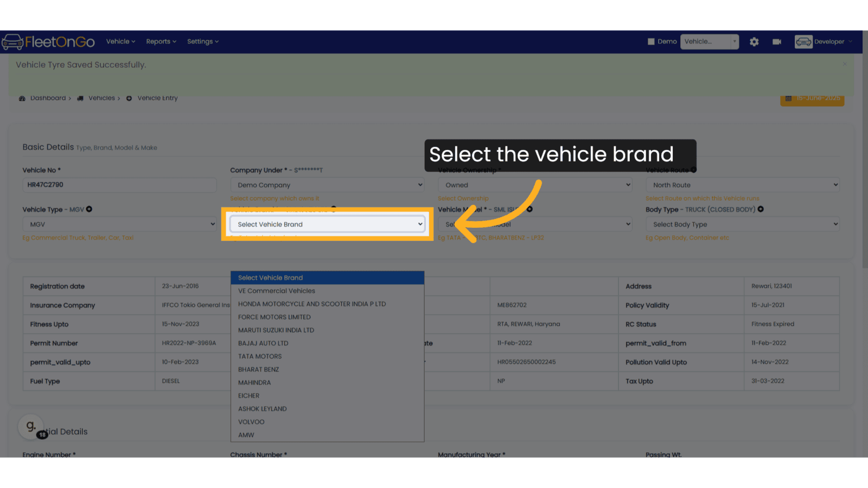Click the Policy Validity date 15-Jul-2021
Viewport: 868px width, 488px height.
tap(768, 305)
